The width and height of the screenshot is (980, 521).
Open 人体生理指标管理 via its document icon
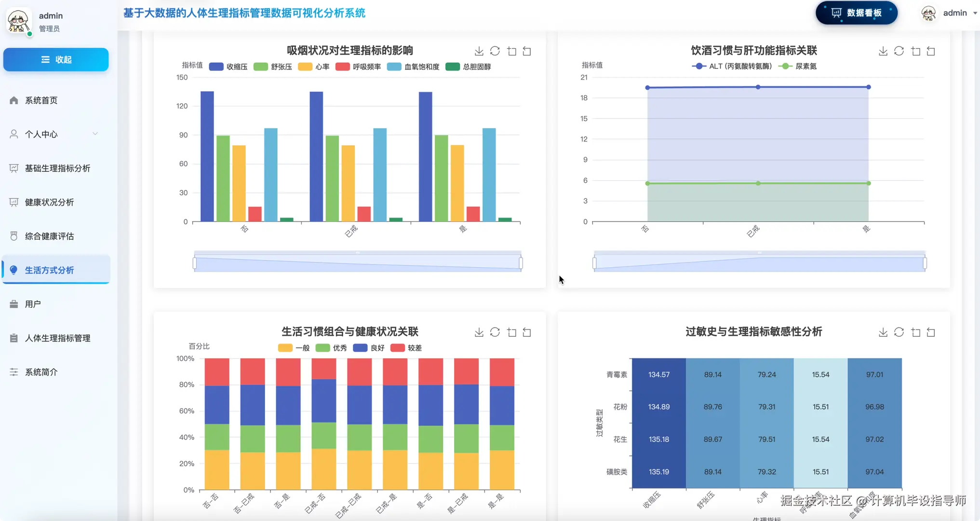14,338
